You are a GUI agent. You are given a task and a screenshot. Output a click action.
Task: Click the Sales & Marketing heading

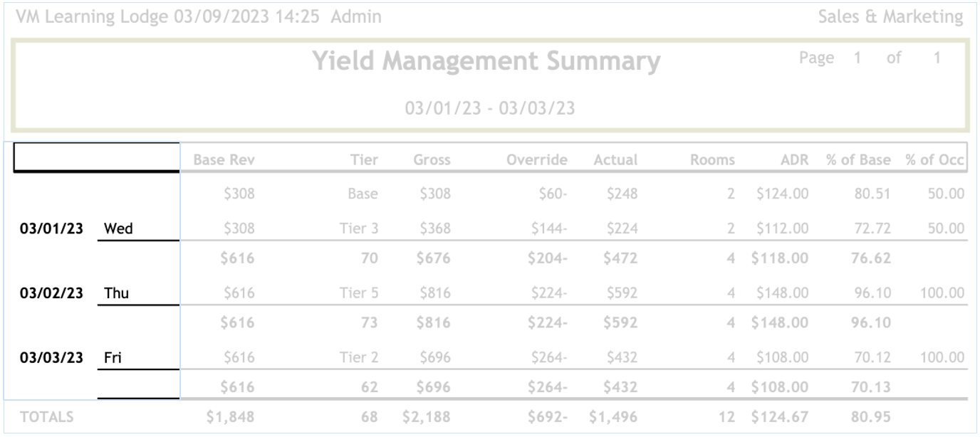[x=890, y=17]
